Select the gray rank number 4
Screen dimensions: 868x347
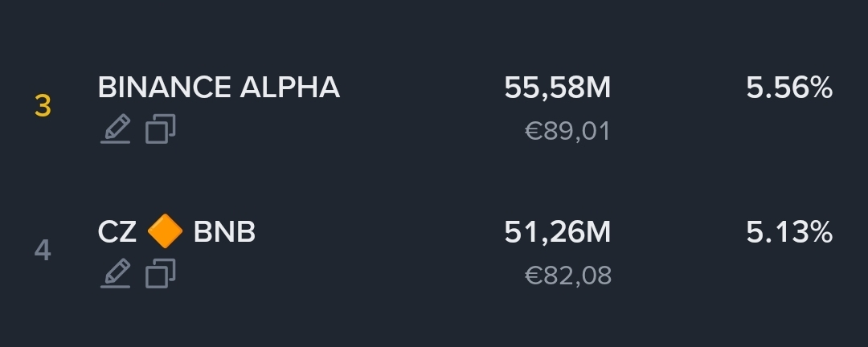click(x=43, y=251)
